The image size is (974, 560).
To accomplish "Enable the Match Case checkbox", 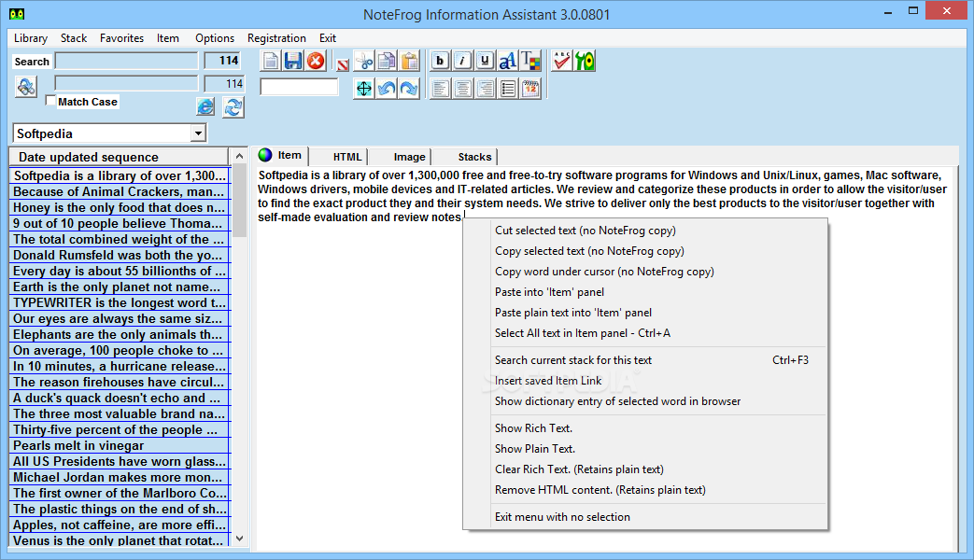I will click(x=51, y=101).
